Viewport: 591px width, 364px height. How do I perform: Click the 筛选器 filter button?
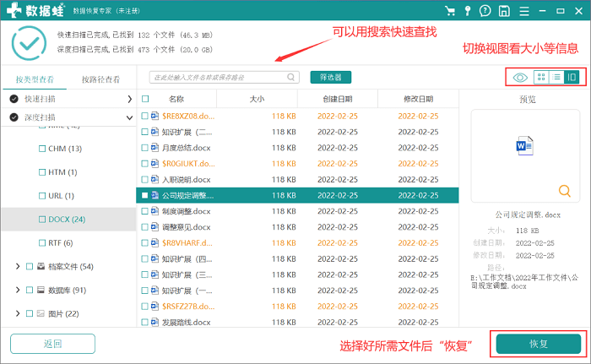[331, 78]
